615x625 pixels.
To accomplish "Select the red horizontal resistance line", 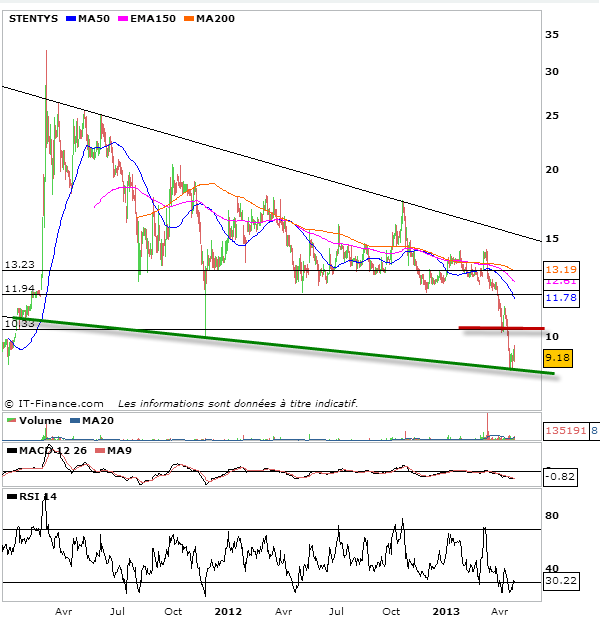I will point(501,328).
